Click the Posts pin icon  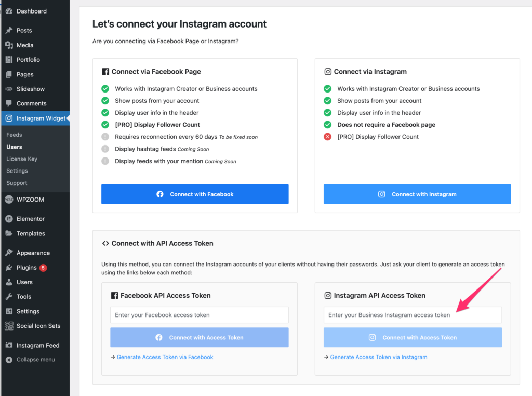(x=9, y=31)
